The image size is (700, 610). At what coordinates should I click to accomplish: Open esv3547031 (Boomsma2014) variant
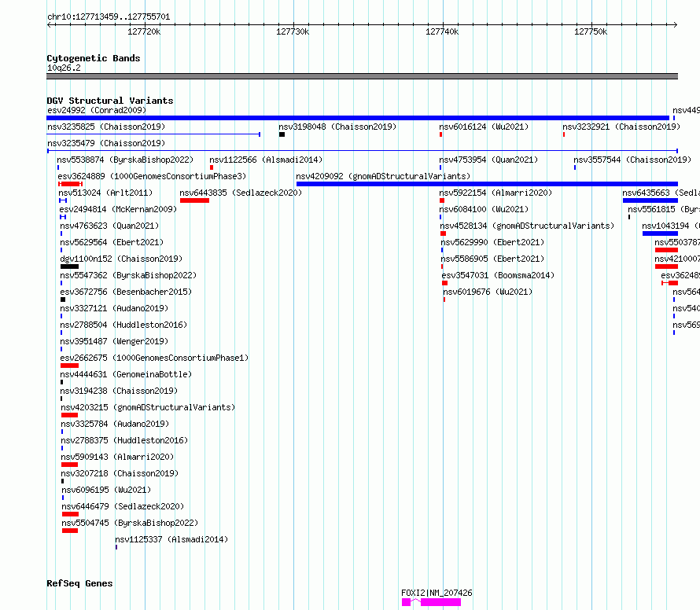click(x=498, y=275)
